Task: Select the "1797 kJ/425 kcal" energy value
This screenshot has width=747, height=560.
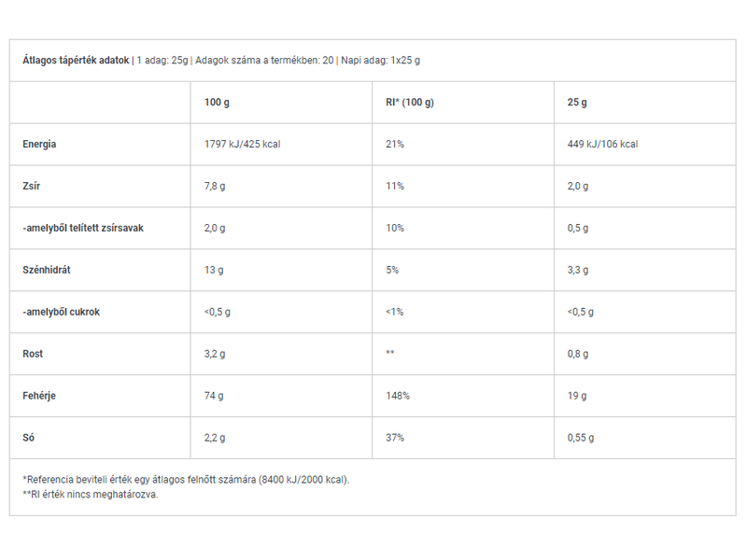Action: point(243,145)
